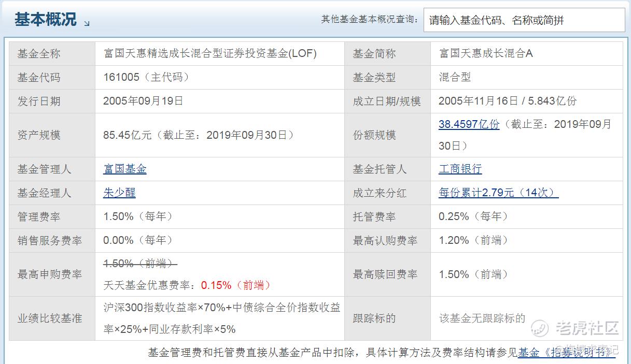Click the 成立来分红 row label
Screen dimensions: 631x364
tap(380, 193)
